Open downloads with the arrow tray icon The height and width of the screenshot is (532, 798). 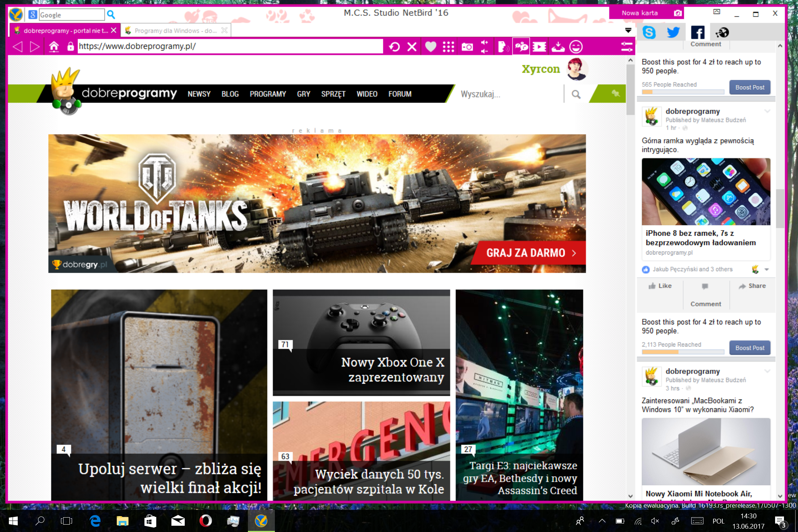557,46
